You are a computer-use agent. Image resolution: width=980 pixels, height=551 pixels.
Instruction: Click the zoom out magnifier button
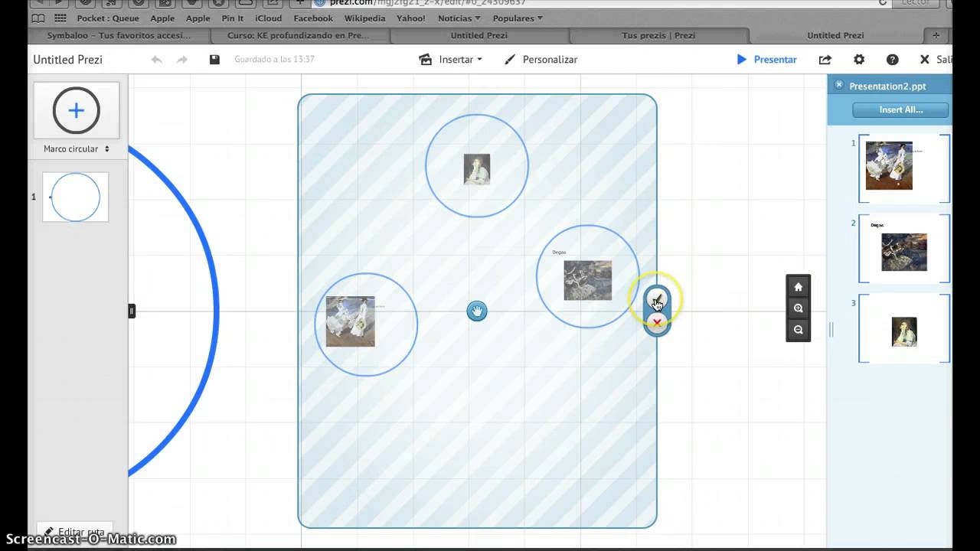[x=798, y=330]
